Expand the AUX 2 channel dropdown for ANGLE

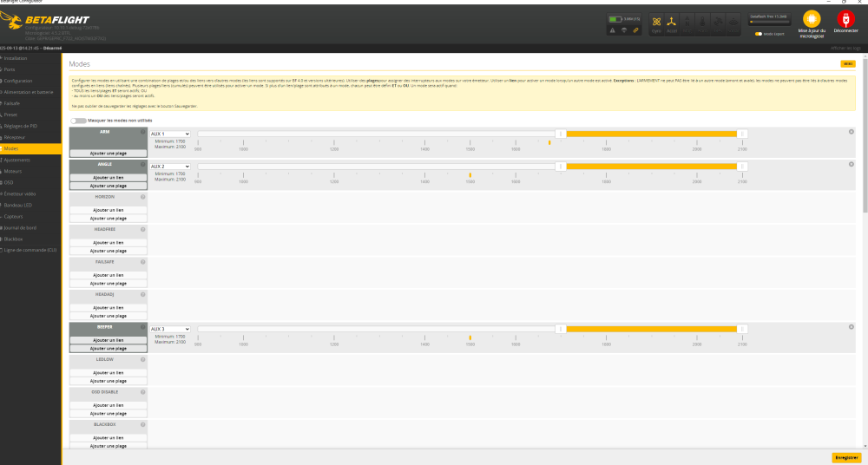169,166
